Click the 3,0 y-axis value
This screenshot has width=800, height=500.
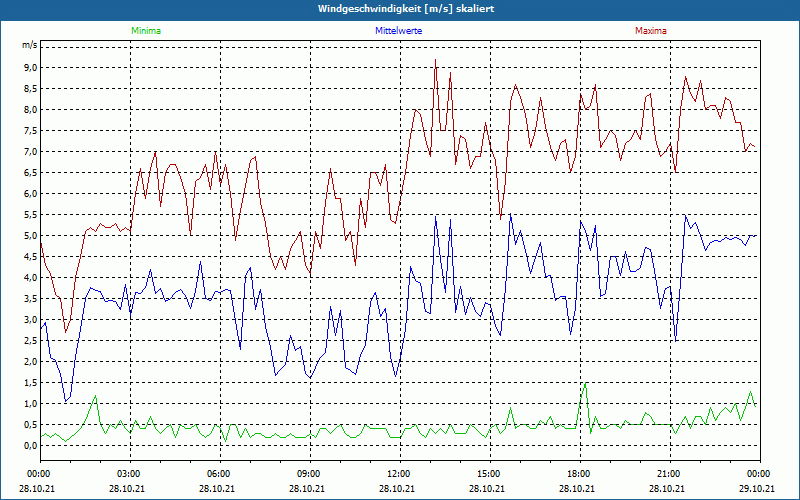point(30,320)
